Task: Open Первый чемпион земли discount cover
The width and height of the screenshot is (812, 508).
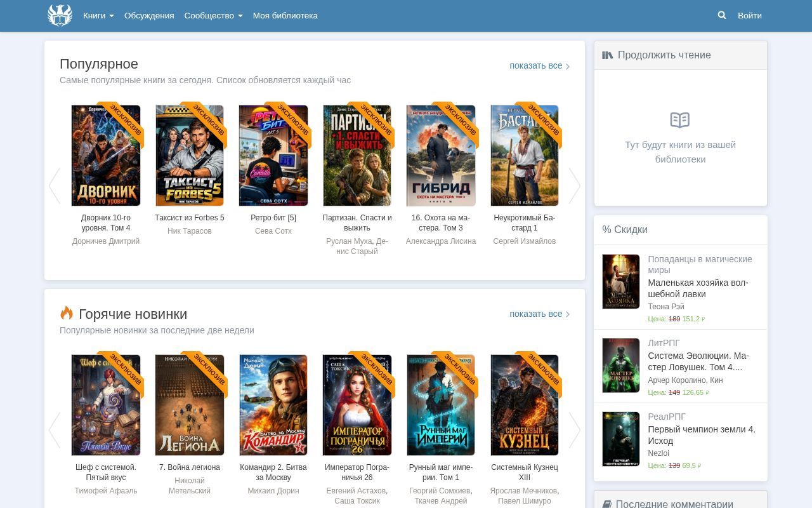Action: 621,439
